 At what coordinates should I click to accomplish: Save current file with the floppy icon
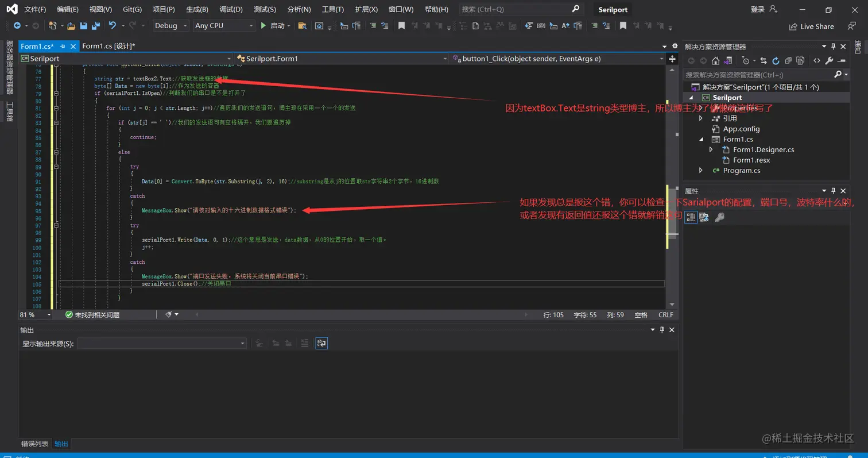tap(84, 26)
